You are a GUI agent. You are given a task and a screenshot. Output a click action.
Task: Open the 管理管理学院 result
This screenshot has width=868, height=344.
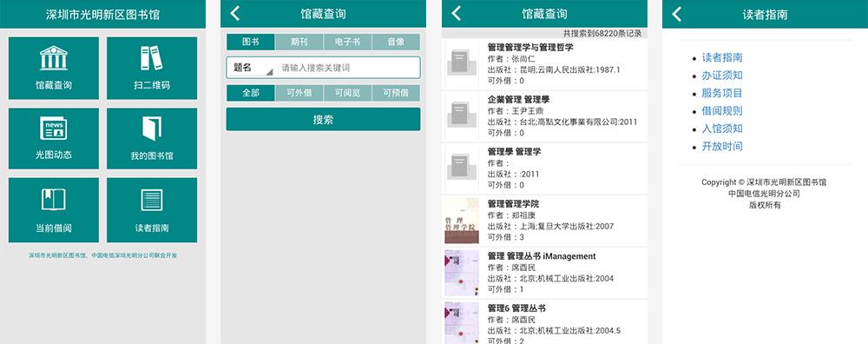pos(545,221)
